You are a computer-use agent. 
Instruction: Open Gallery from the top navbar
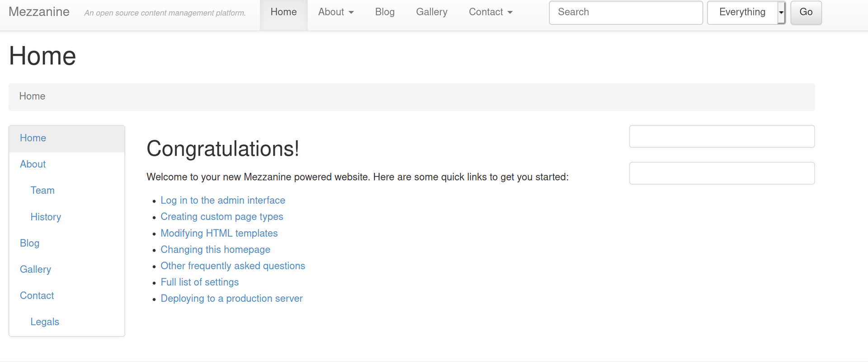tap(432, 12)
